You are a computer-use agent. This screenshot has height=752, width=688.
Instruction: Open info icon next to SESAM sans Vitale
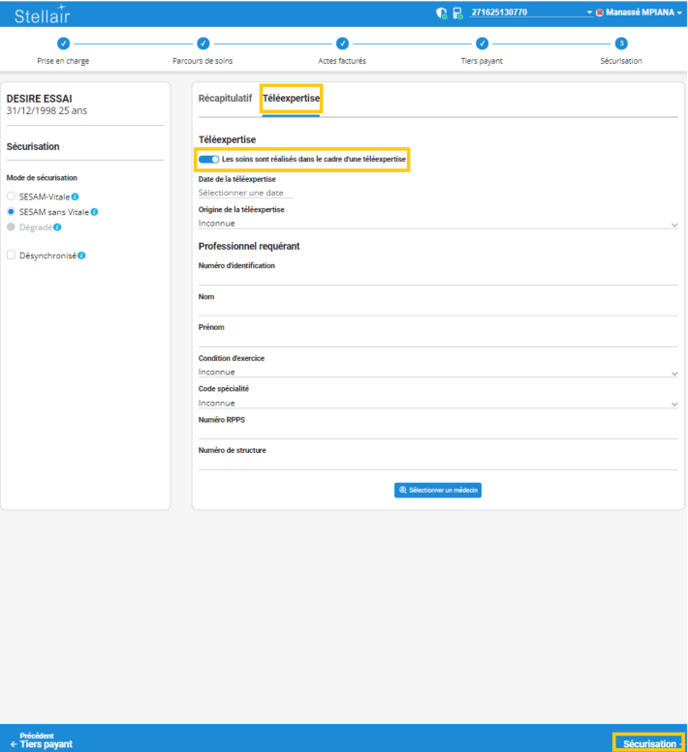(x=94, y=212)
